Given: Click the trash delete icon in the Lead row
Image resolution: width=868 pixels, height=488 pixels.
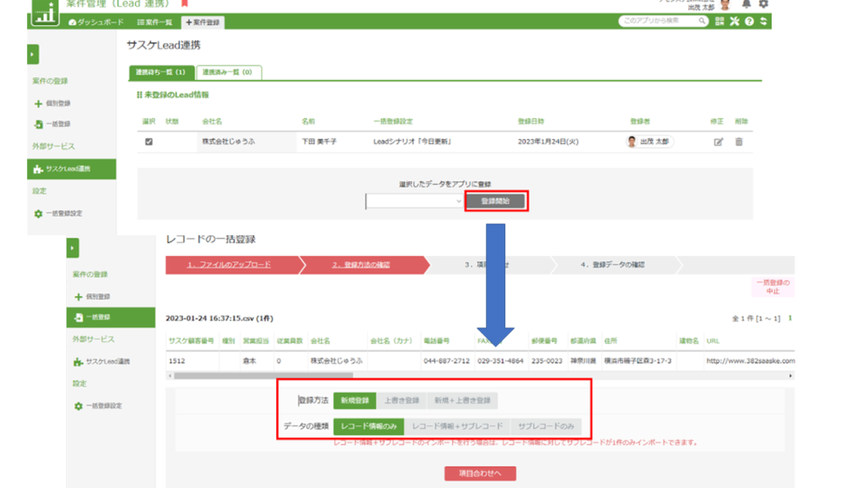Looking at the screenshot, I should click(x=739, y=142).
